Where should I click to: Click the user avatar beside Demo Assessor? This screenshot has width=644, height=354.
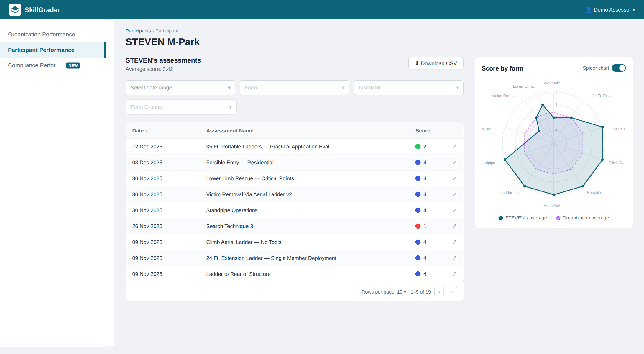pyautogui.click(x=589, y=9)
